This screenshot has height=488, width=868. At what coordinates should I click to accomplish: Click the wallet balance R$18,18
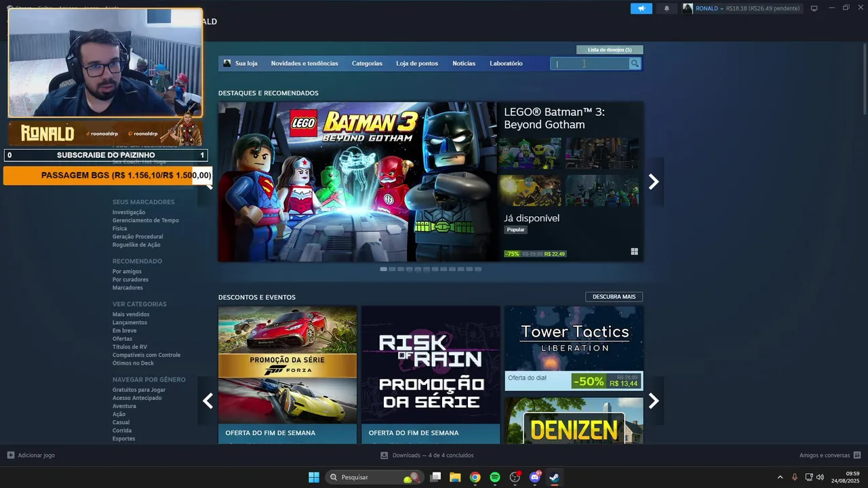(x=736, y=8)
